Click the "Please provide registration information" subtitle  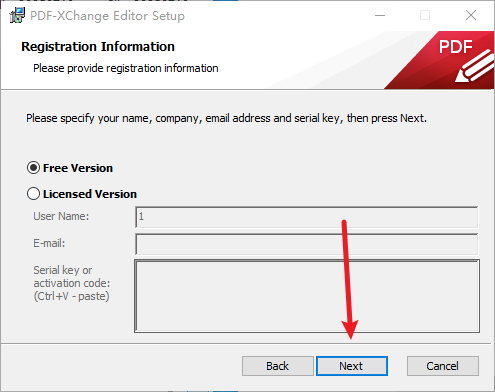[x=126, y=68]
